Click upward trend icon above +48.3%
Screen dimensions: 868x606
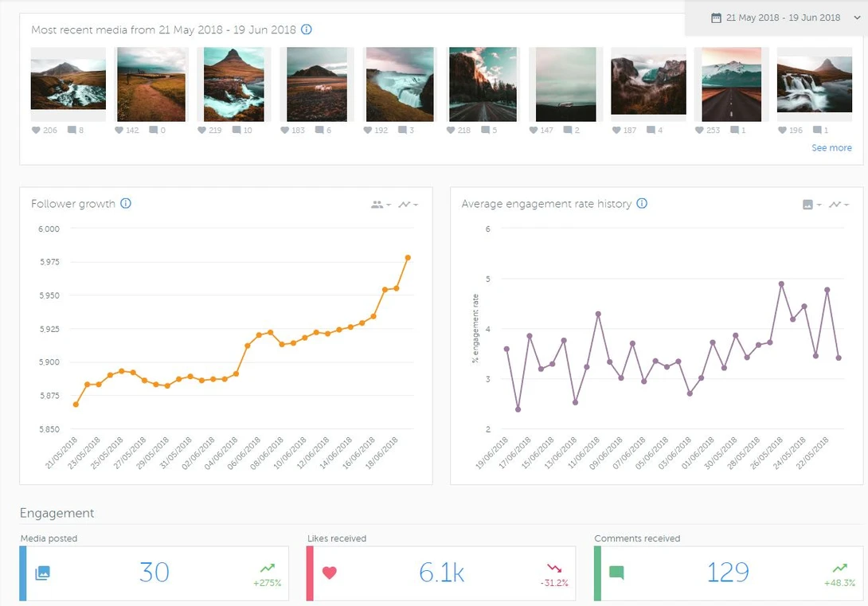point(840,568)
